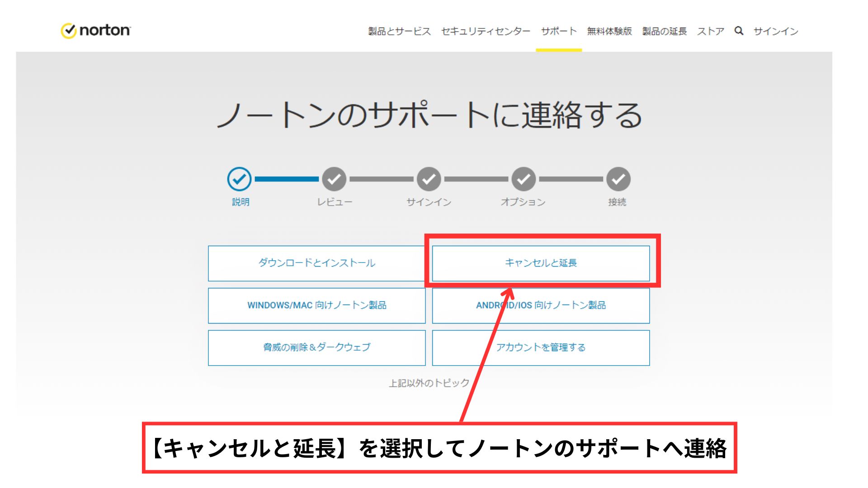Click the レビュー step label
Screen dimensions: 868x488
pyautogui.click(x=335, y=202)
